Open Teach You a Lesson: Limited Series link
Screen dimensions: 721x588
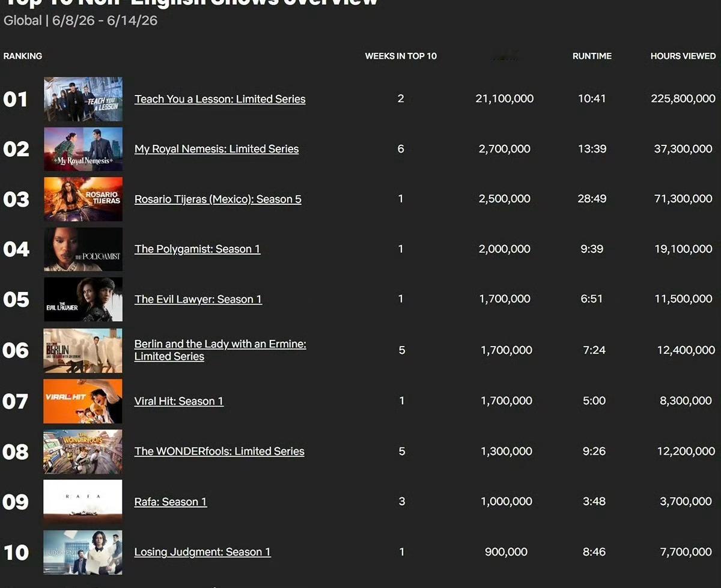[x=220, y=99]
